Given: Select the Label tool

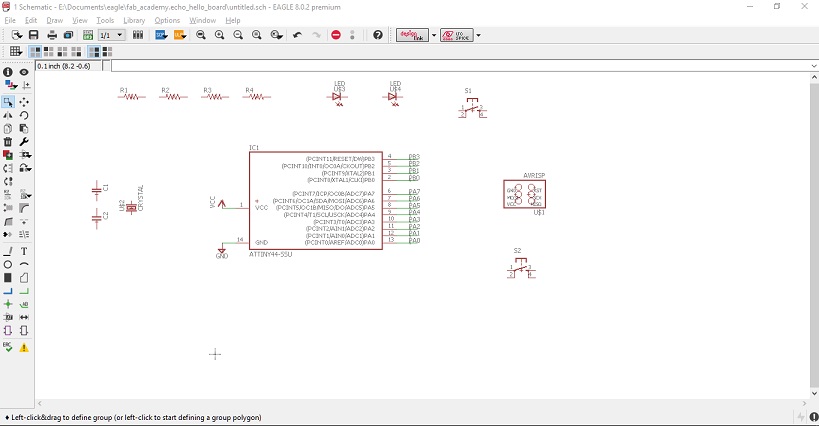Looking at the screenshot, I should coord(24,304).
